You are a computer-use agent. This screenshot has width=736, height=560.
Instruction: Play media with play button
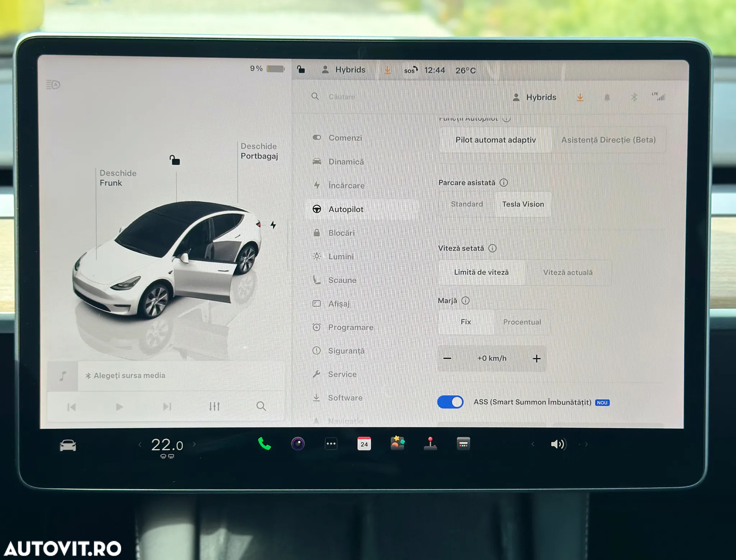coord(119,407)
